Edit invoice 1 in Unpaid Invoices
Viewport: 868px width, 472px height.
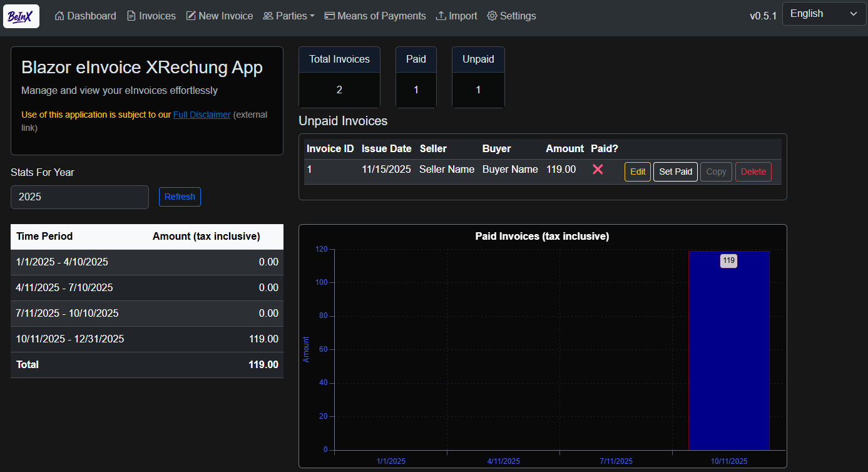[637, 172]
